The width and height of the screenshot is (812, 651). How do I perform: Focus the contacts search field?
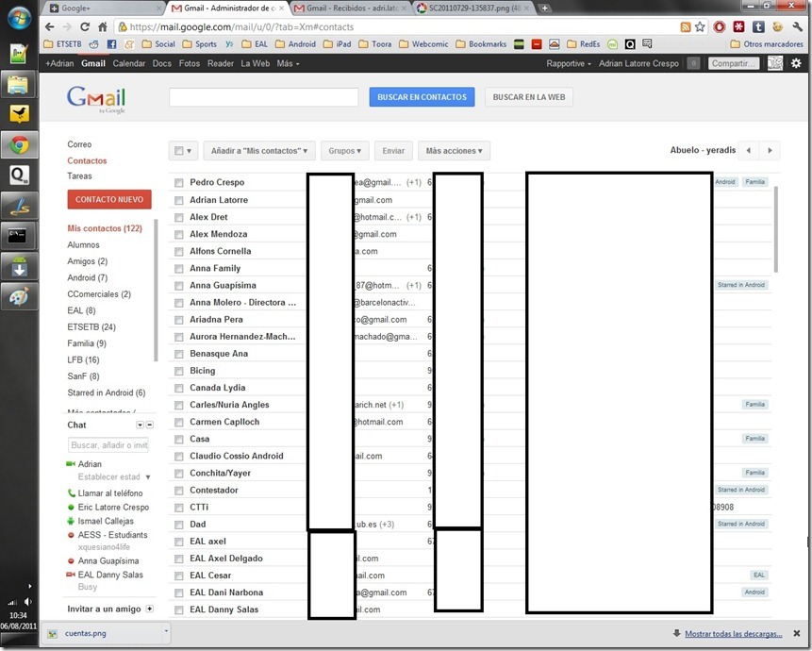tap(263, 97)
